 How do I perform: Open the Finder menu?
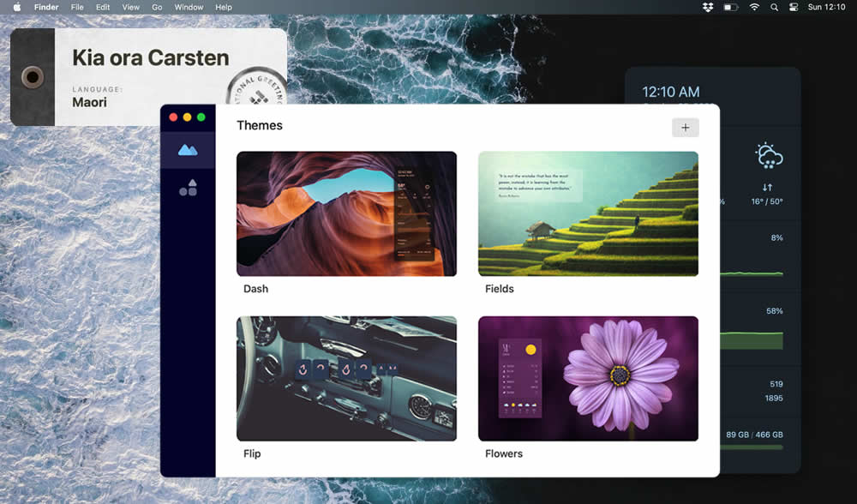tap(46, 7)
